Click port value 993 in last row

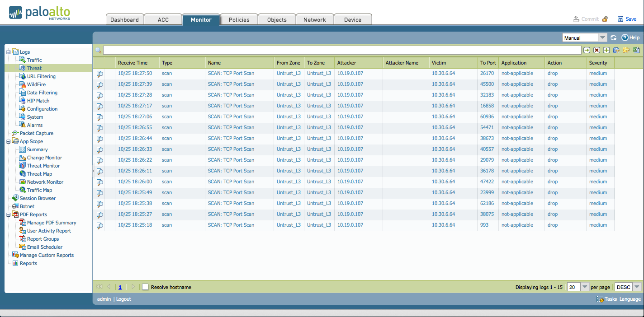click(484, 225)
